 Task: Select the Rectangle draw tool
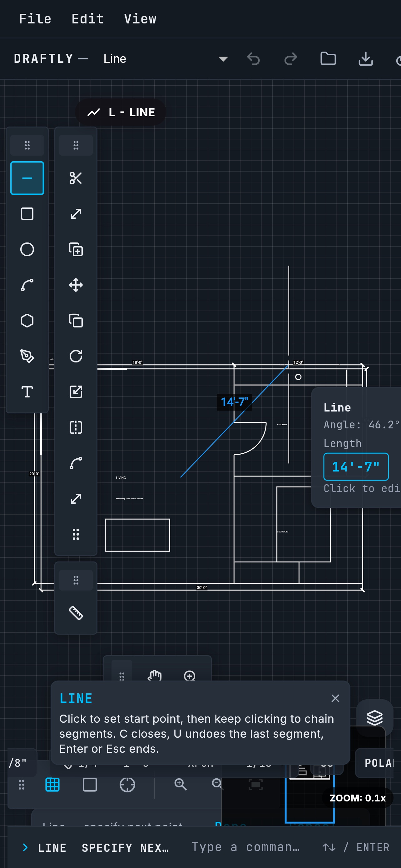tap(27, 214)
